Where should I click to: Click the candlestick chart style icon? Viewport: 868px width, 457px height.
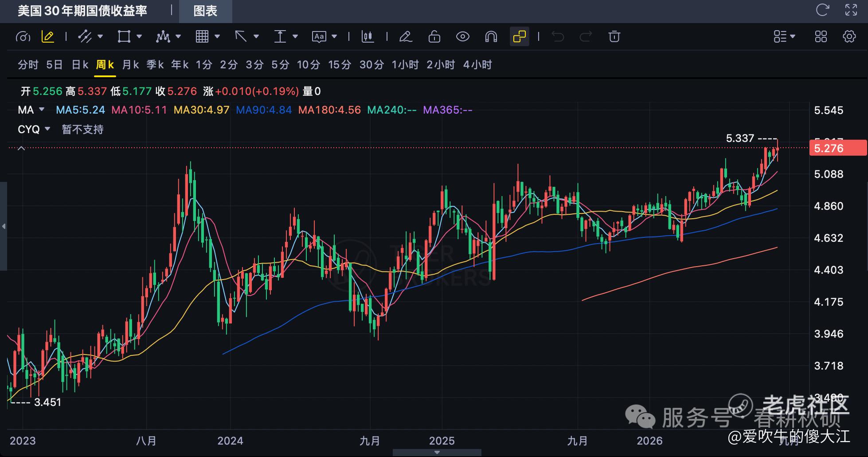pyautogui.click(x=368, y=37)
